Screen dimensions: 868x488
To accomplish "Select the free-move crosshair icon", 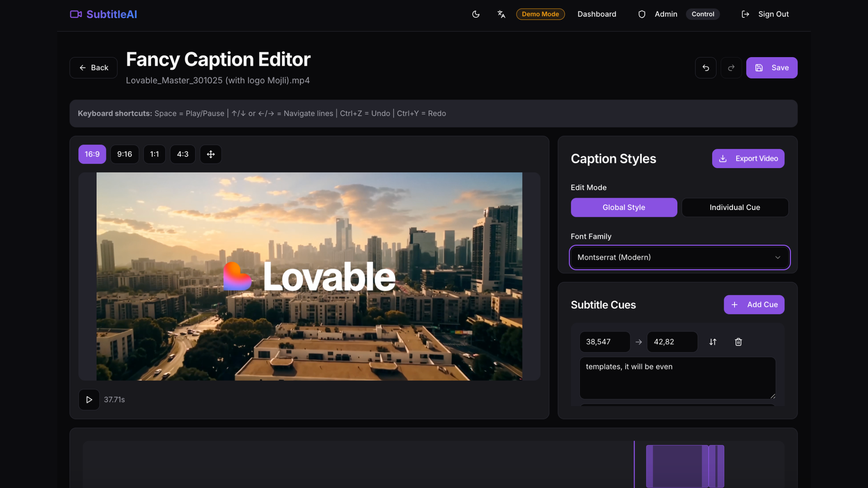I will click(x=210, y=154).
